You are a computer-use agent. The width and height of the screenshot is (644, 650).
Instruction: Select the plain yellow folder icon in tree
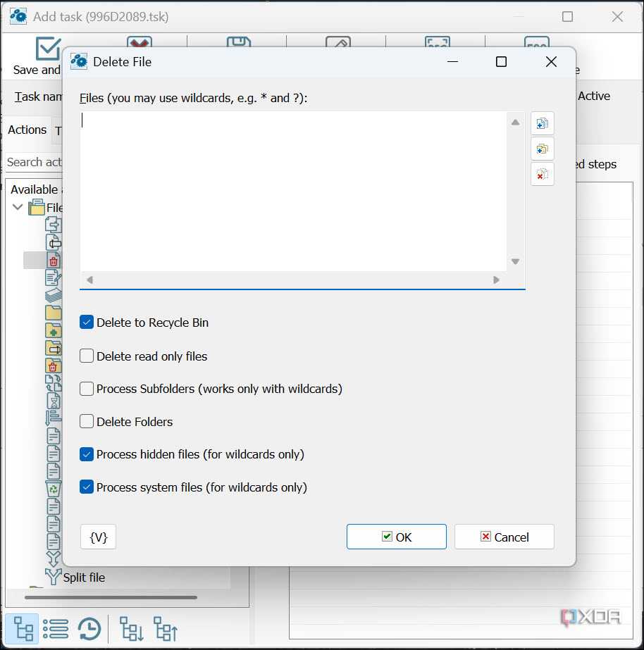tap(53, 313)
